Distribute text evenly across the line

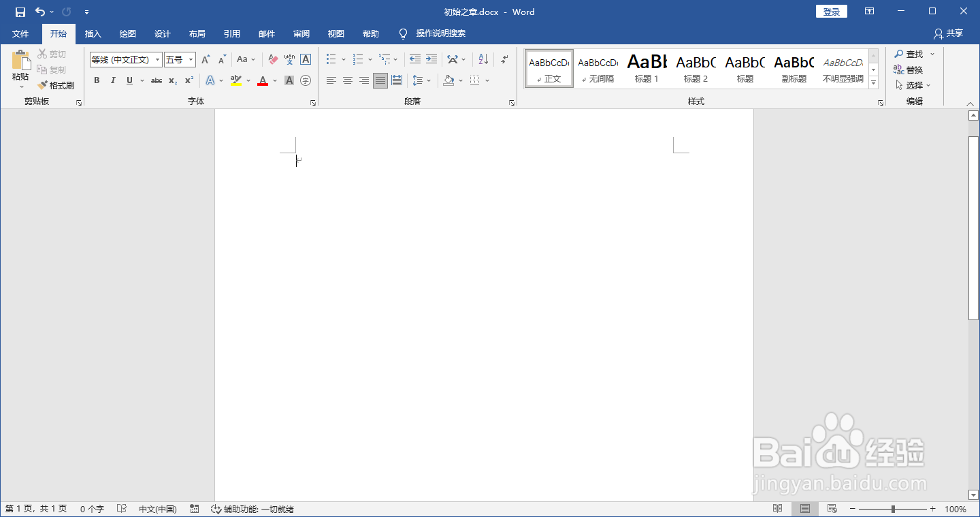pyautogui.click(x=397, y=80)
